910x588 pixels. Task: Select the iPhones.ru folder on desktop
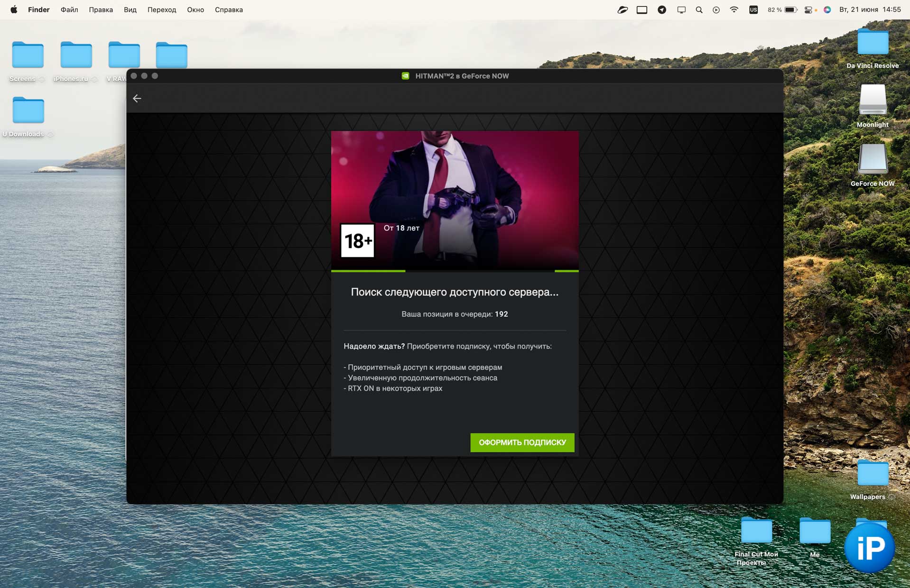[76, 55]
